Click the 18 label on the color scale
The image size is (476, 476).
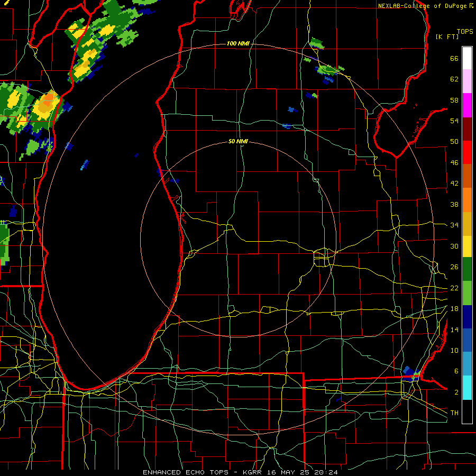point(454,309)
